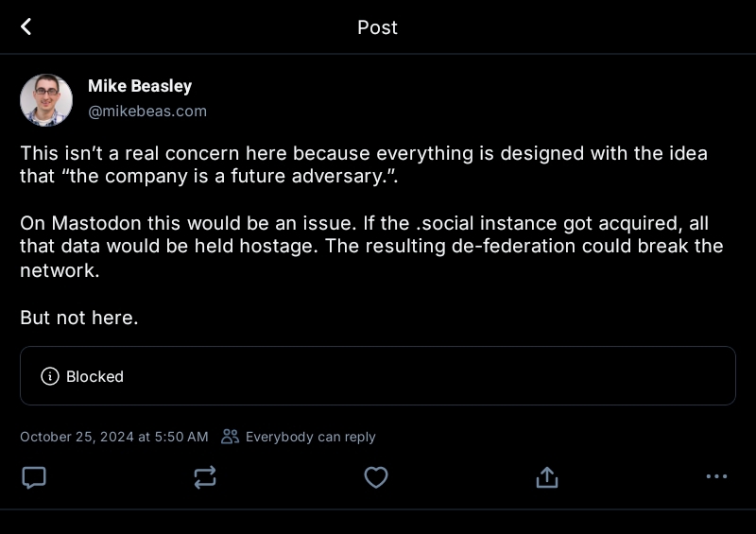Open the "Everybody can reply" setting
The height and width of the screenshot is (534, 756).
310,437
